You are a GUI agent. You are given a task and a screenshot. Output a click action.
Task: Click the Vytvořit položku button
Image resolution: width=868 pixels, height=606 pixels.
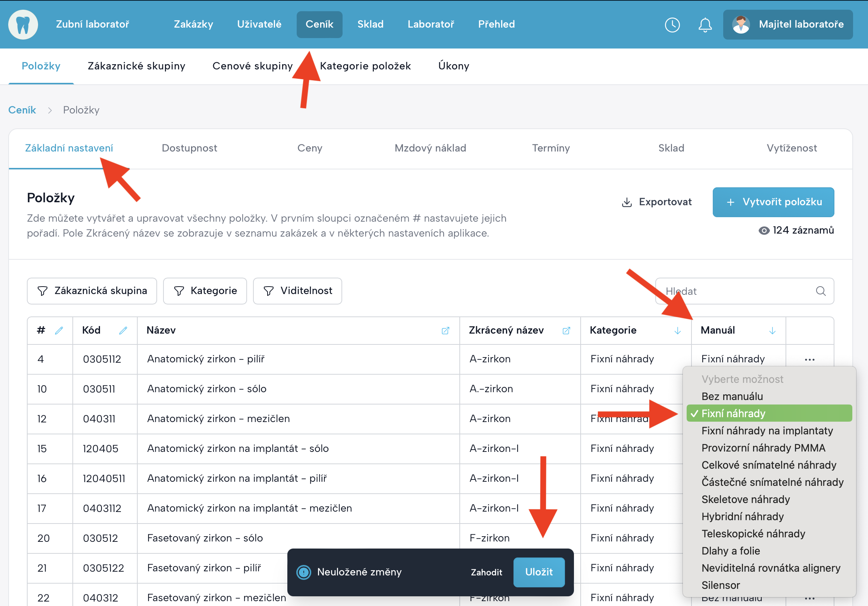point(773,202)
